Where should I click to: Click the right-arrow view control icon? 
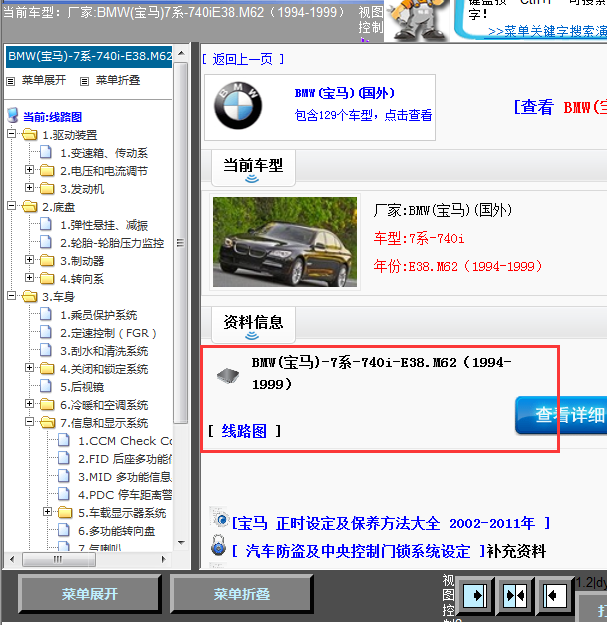(x=474, y=596)
